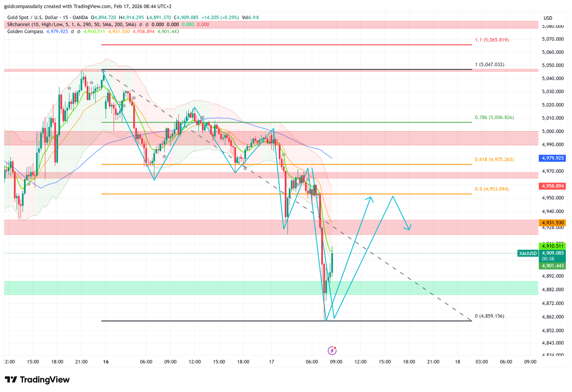
Task: Click the red notification dot on the lightning marker
Action: [335, 348]
